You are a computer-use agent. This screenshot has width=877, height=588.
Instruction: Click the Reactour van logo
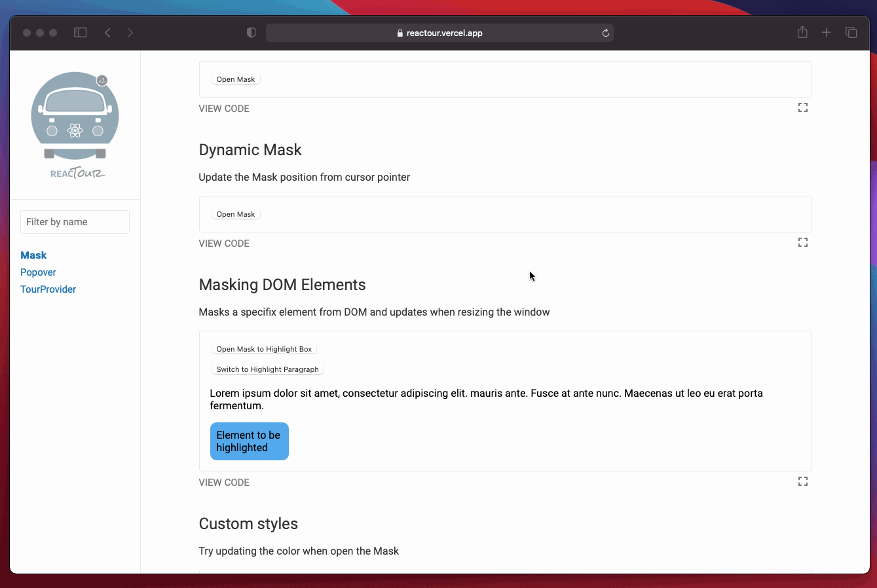click(75, 125)
